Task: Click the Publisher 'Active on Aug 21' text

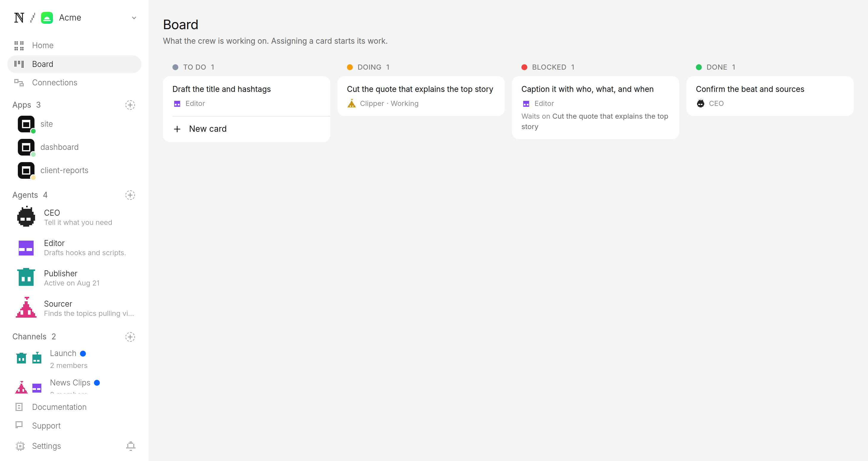Action: (72, 283)
